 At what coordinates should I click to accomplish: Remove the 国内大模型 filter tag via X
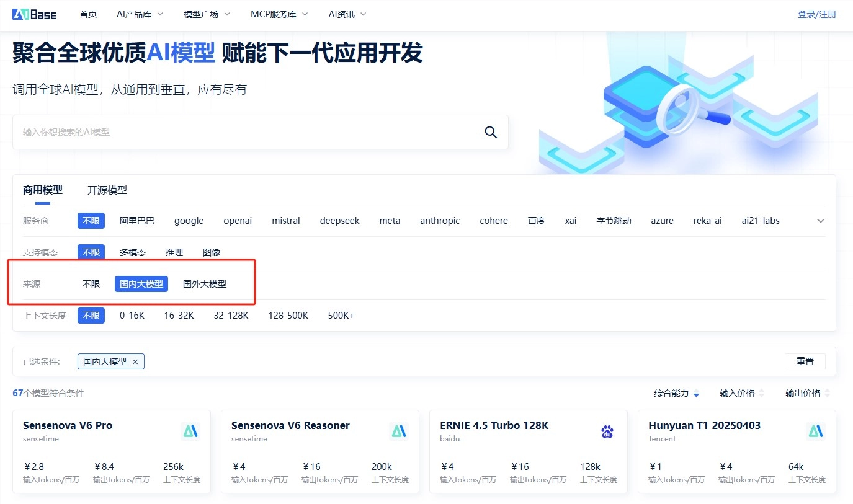(x=135, y=361)
